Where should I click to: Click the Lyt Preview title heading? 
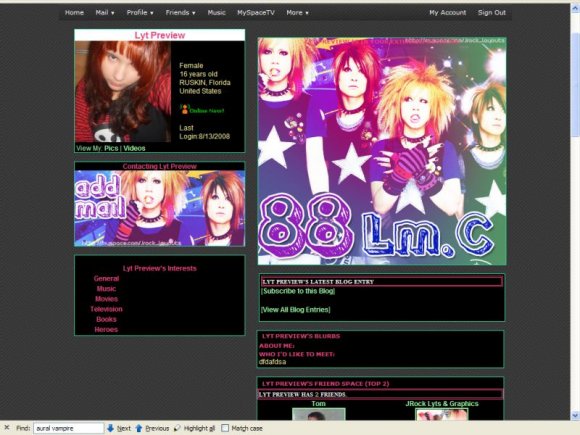point(159,35)
